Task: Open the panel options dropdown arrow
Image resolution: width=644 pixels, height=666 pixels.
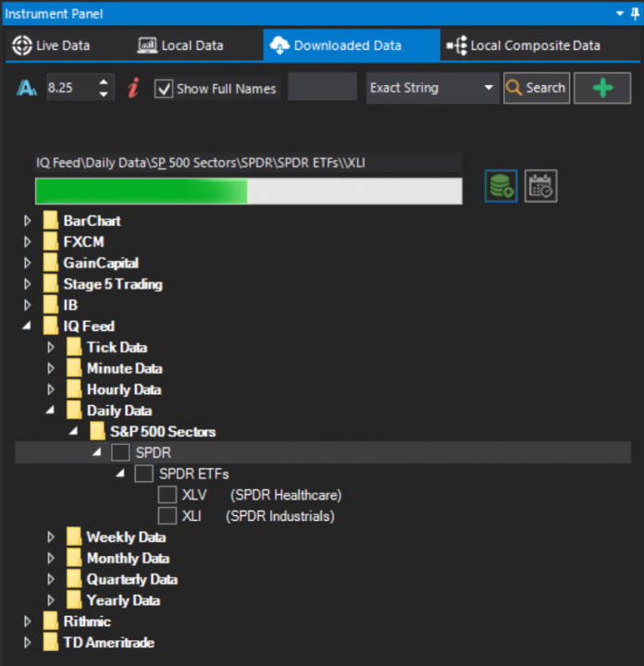Action: tap(620, 14)
